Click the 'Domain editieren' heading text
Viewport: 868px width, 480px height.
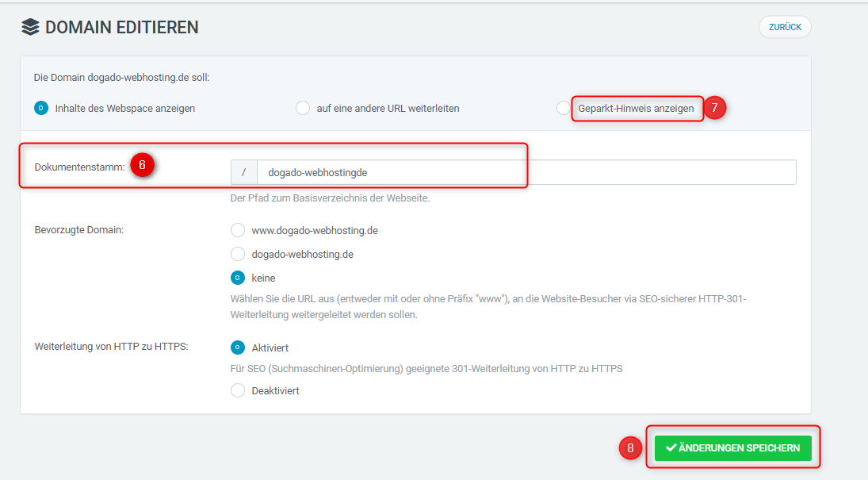[x=122, y=27]
